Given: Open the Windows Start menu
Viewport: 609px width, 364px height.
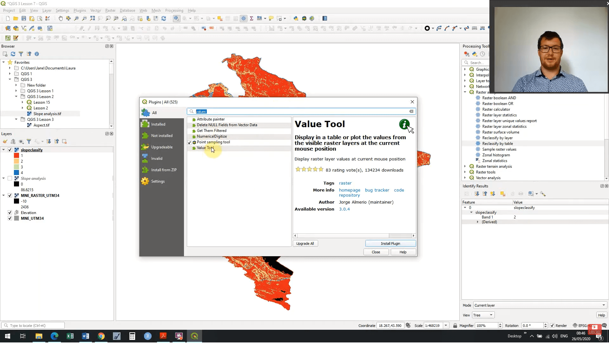Looking at the screenshot, I should [x=8, y=336].
